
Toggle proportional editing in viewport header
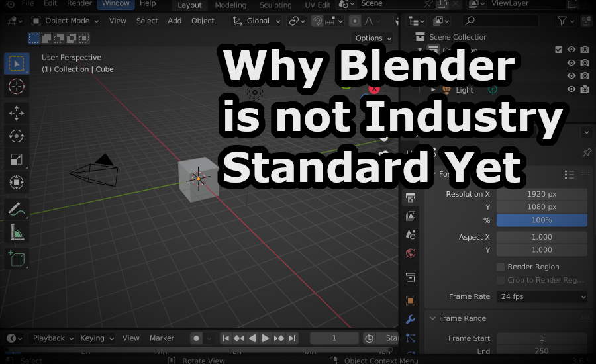coord(355,21)
